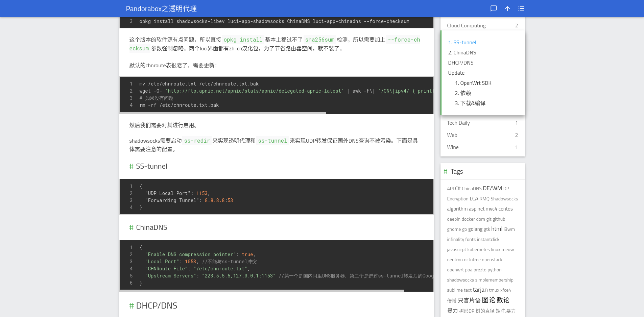Click horizontal scrollbar under chnroute code block
This screenshot has width=644, height=317.
point(223,113)
